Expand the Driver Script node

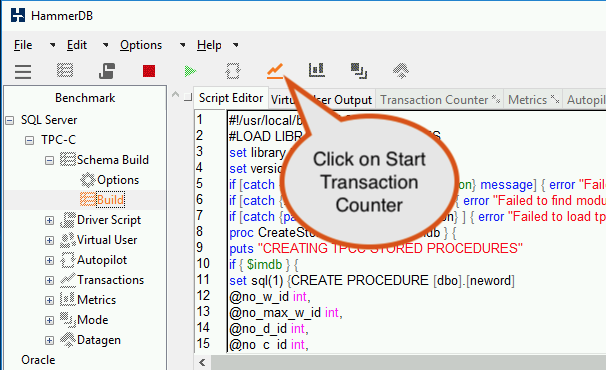49,220
